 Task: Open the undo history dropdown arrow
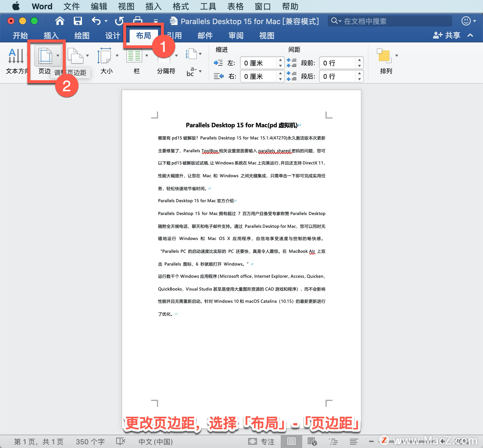(106, 21)
